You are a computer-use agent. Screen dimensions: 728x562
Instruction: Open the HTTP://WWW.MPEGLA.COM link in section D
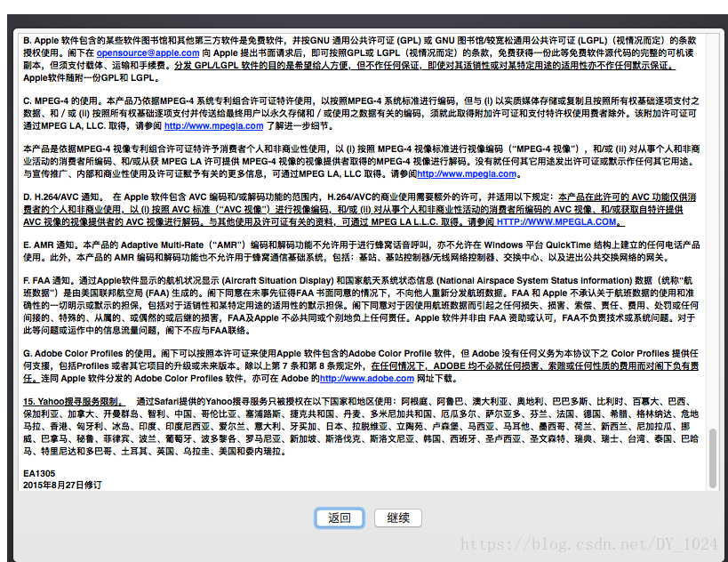tap(556, 222)
